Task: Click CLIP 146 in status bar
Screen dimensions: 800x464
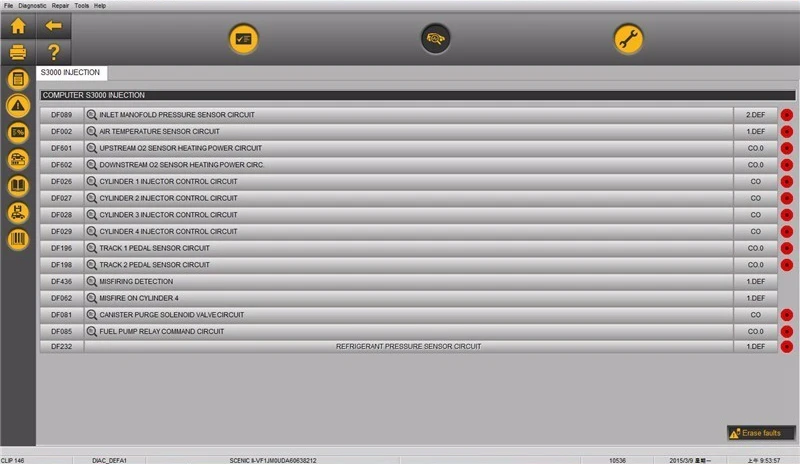Action: pyautogui.click(x=13, y=460)
